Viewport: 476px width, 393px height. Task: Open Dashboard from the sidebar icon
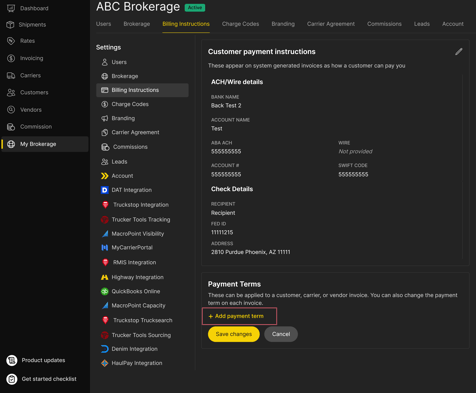click(x=11, y=8)
